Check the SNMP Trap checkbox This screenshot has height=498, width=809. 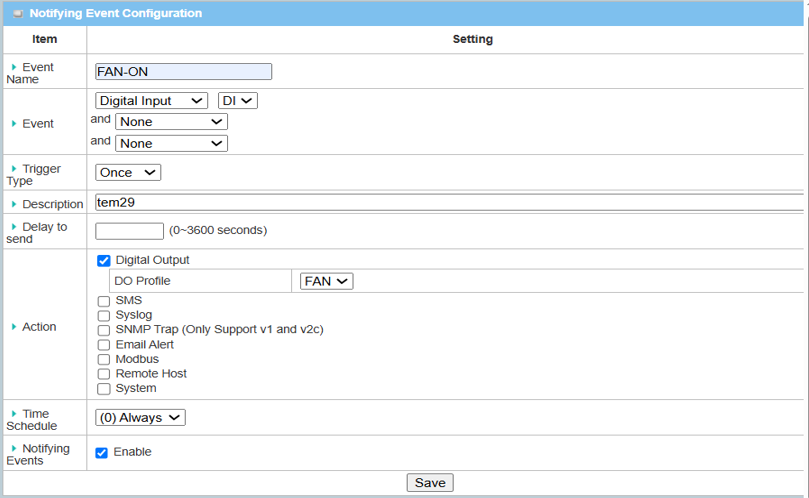tap(104, 330)
